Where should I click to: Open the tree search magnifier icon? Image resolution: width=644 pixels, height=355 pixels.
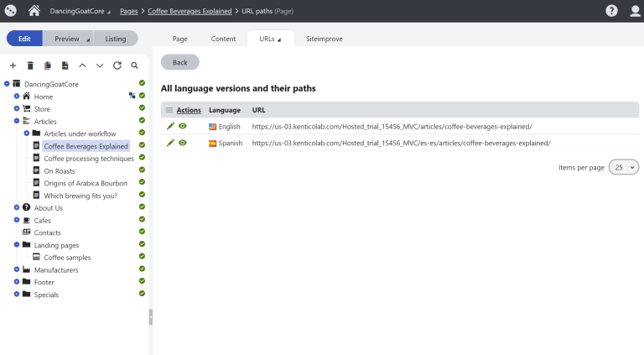(x=134, y=65)
